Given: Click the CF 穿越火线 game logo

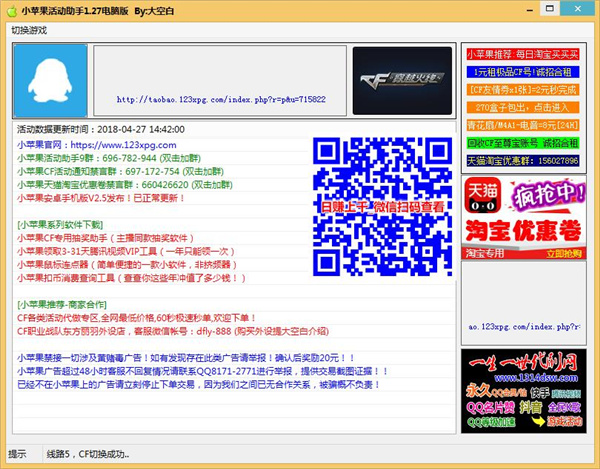Looking at the screenshot, I should [402, 81].
